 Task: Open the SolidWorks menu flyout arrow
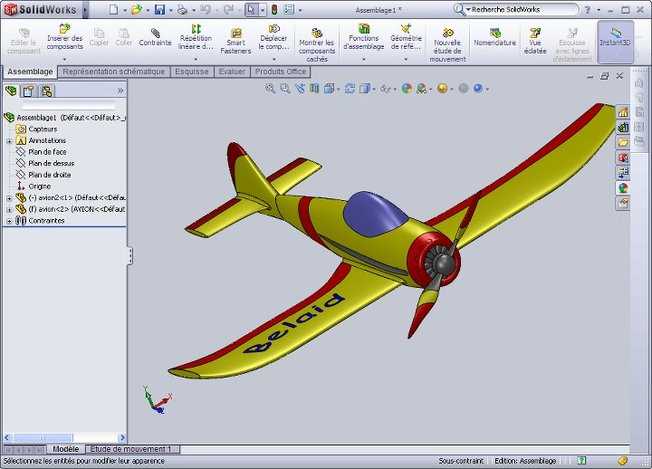(x=85, y=10)
